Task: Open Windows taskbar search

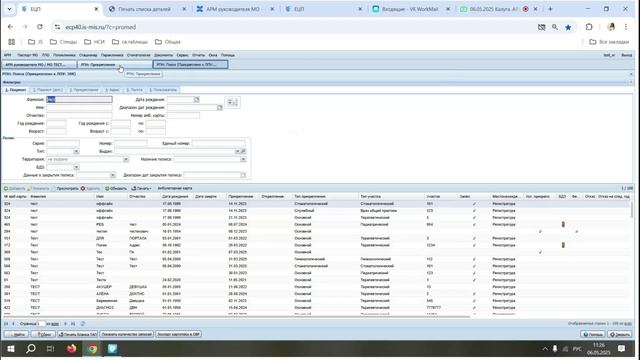Action: 31,349
